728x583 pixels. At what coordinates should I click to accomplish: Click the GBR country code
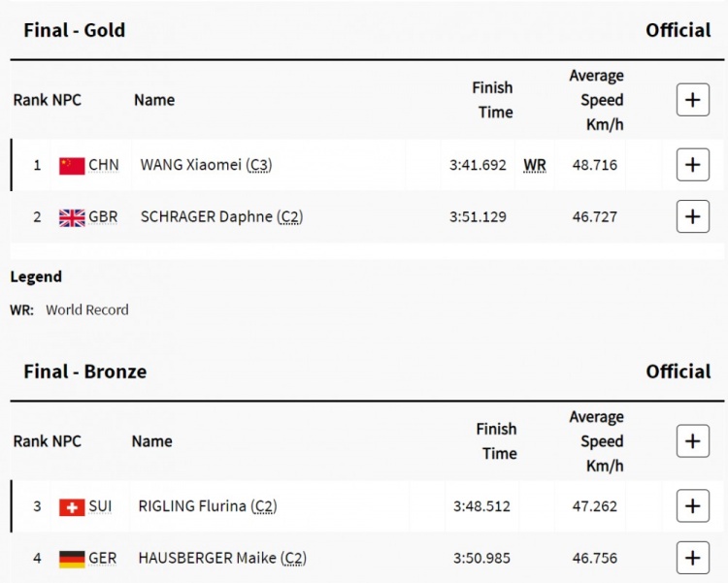[103, 216]
